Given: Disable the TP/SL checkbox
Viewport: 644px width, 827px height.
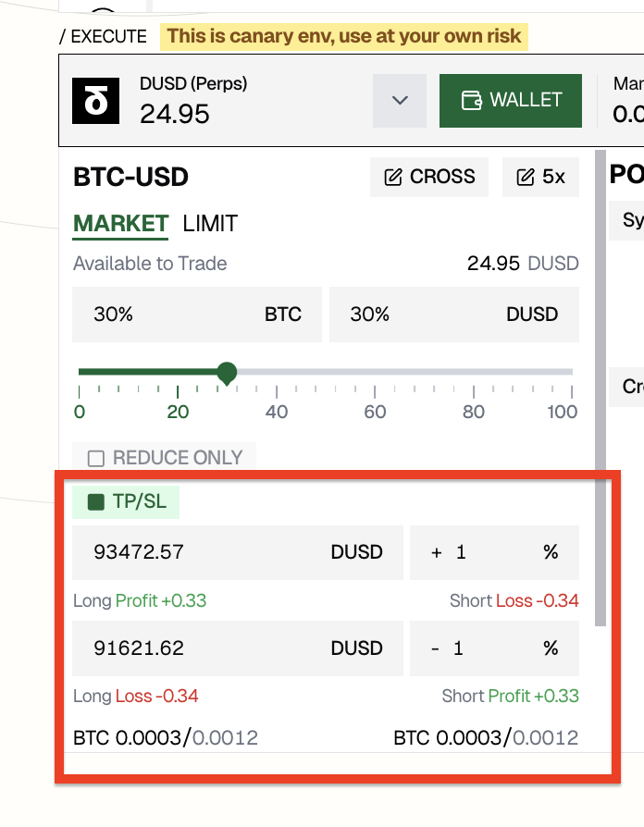Looking at the screenshot, I should click(x=95, y=502).
